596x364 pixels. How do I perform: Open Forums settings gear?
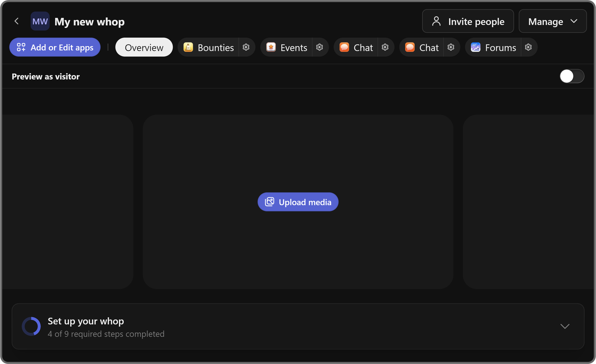tap(528, 47)
